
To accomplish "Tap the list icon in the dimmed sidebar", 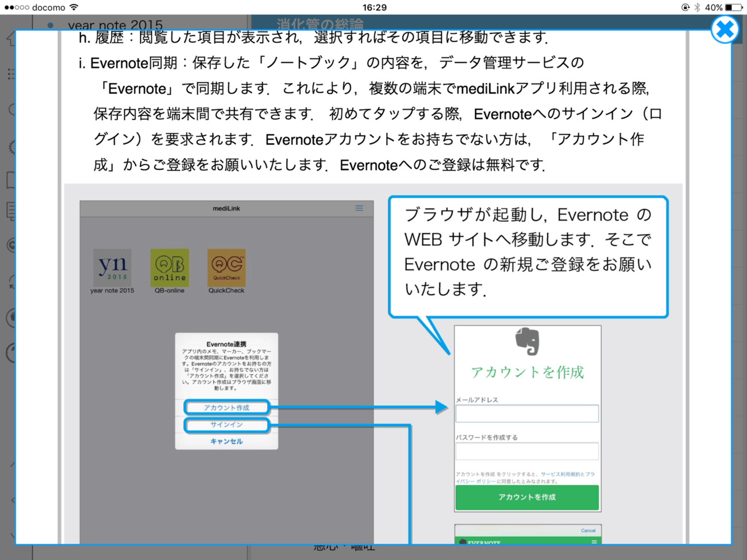I will (x=10, y=74).
